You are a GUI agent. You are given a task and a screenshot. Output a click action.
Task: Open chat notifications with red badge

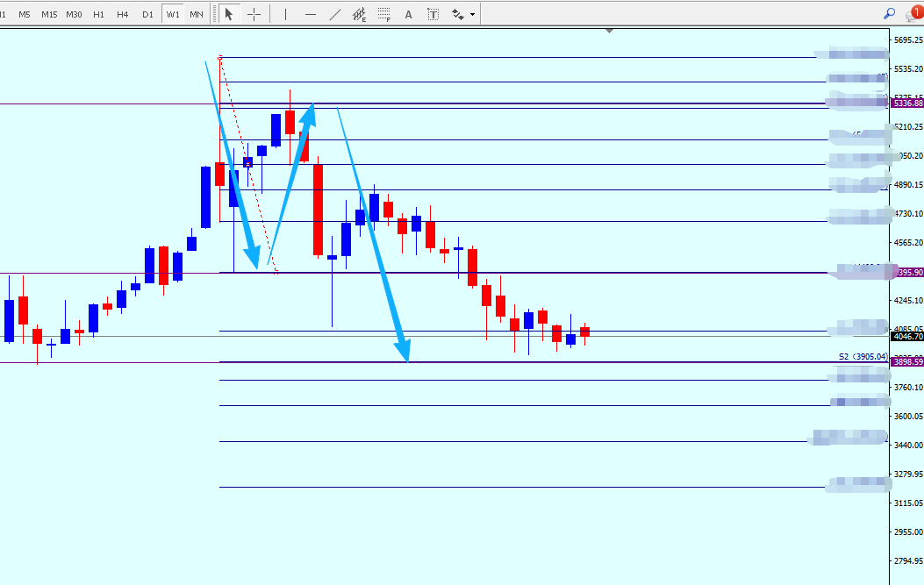pos(914,13)
